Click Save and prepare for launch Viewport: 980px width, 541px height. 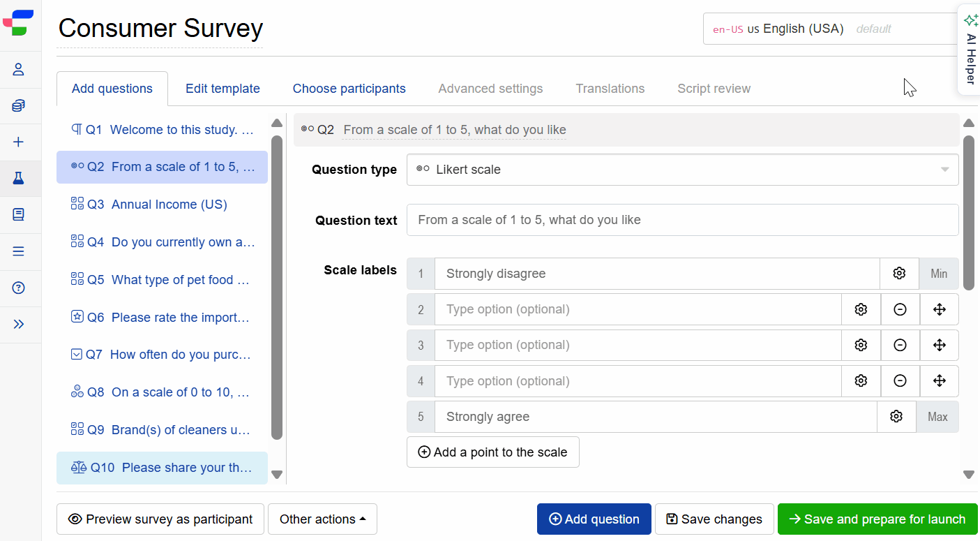877,519
